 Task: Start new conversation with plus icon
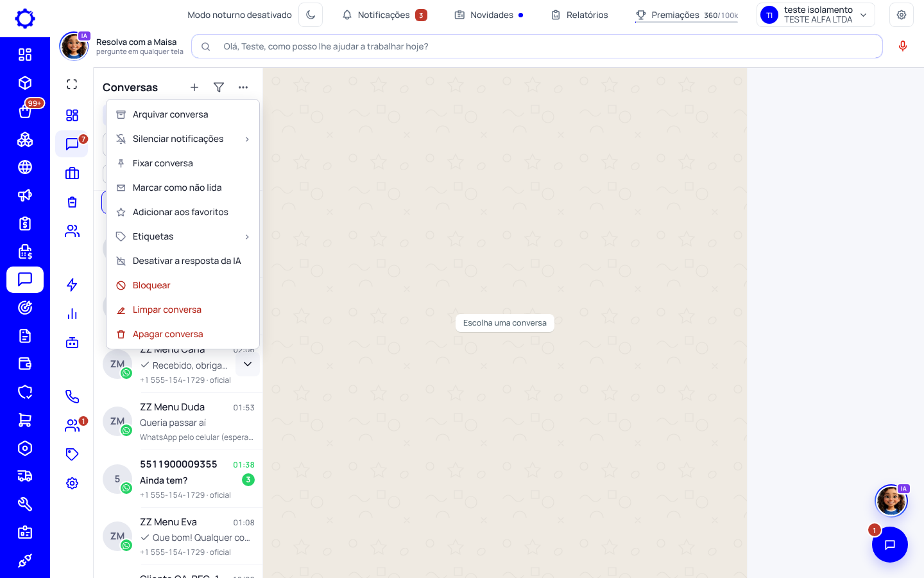194,87
